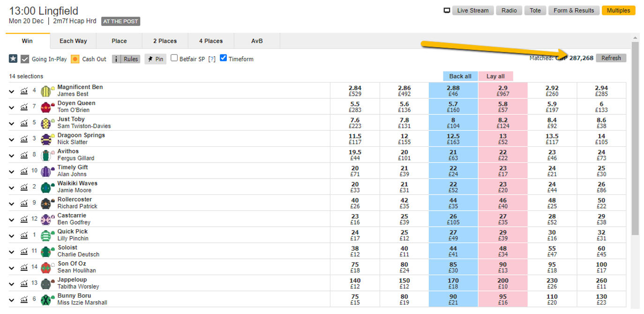Open the graph icon for Quick Pick
The width and height of the screenshot is (644, 314).
[x=24, y=235]
